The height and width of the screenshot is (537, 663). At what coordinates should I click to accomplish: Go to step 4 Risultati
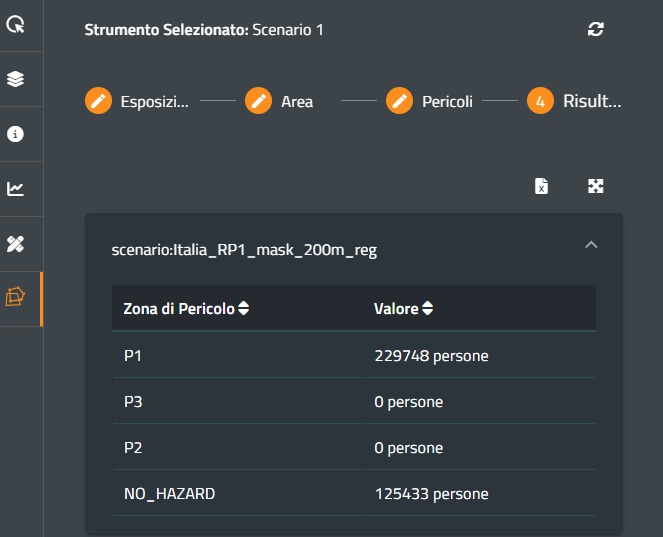click(x=540, y=101)
